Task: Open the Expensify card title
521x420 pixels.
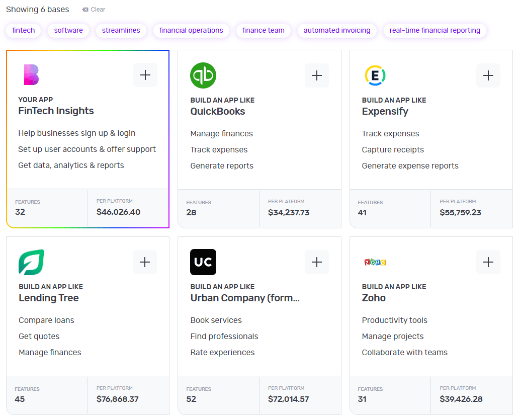Action: [385, 111]
